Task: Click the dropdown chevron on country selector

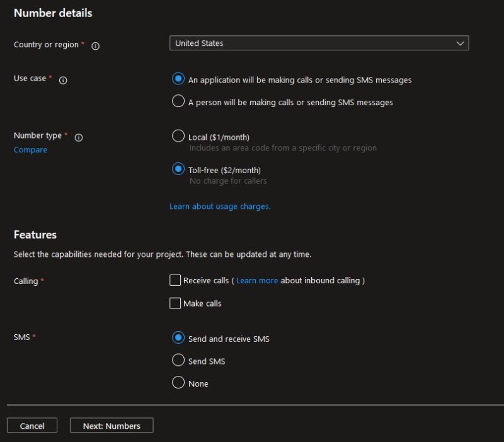Action: 461,43
